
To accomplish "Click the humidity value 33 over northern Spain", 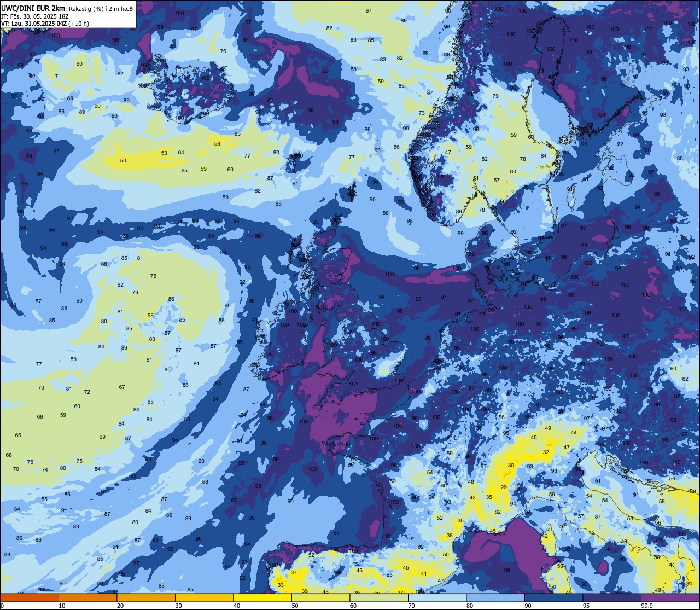I will (x=281, y=585).
